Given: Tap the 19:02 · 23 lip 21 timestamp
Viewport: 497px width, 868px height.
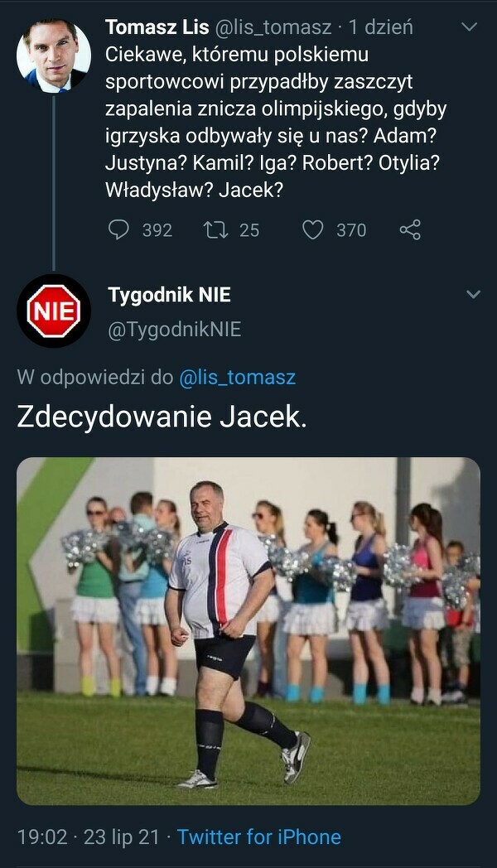Looking at the screenshot, I should [88, 837].
